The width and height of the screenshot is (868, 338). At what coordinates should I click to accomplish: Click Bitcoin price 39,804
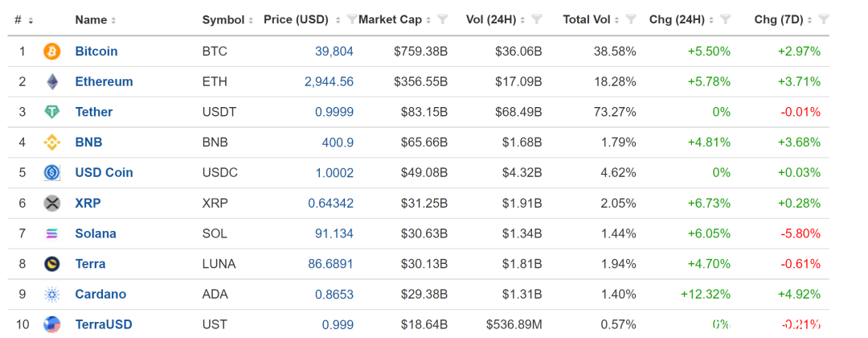(x=334, y=52)
